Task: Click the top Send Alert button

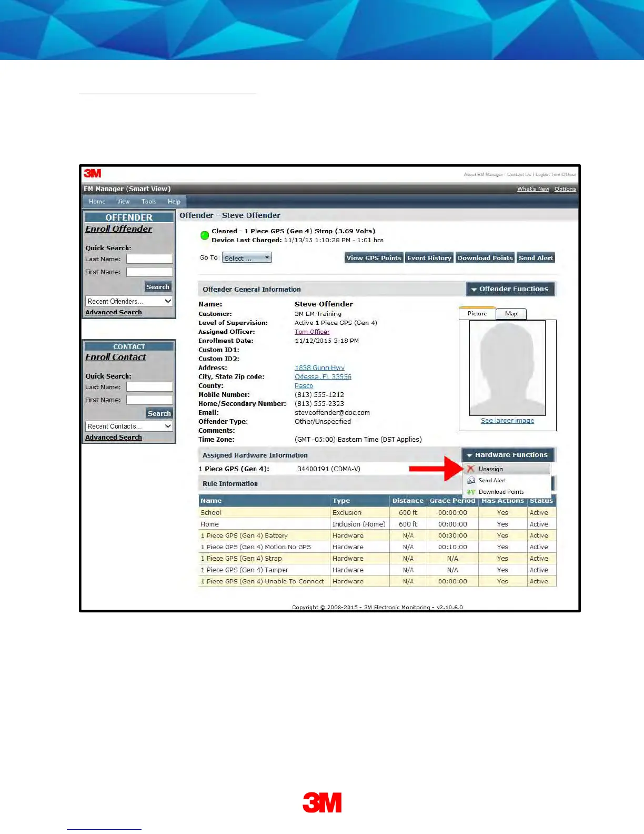Action: (536, 257)
